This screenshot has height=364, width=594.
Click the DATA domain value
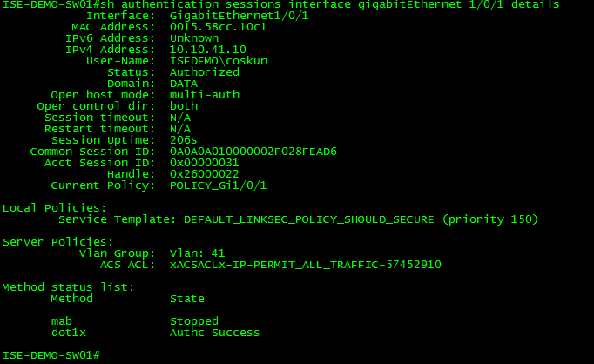click(x=184, y=84)
